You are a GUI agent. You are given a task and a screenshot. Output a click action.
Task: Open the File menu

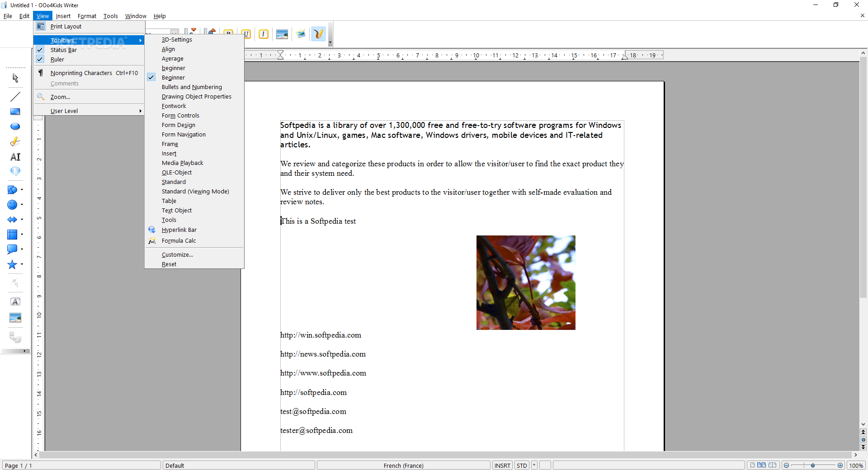click(8, 16)
